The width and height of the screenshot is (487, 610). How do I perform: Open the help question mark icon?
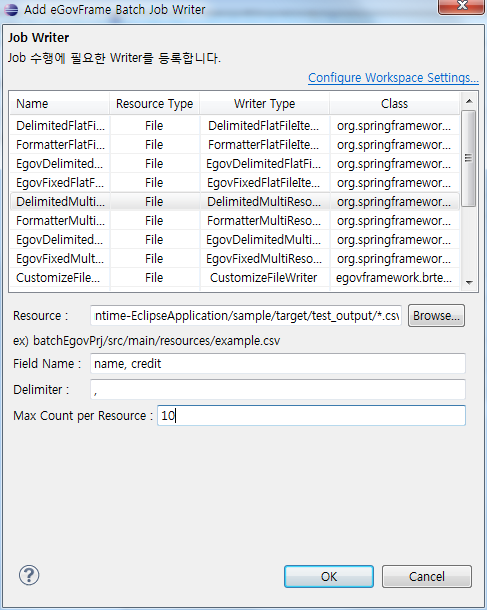point(29,575)
